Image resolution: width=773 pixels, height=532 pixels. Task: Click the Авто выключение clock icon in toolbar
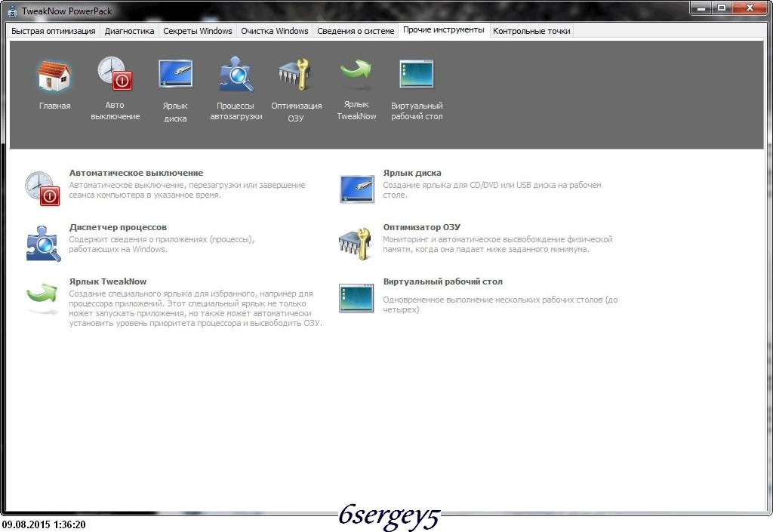[115, 73]
